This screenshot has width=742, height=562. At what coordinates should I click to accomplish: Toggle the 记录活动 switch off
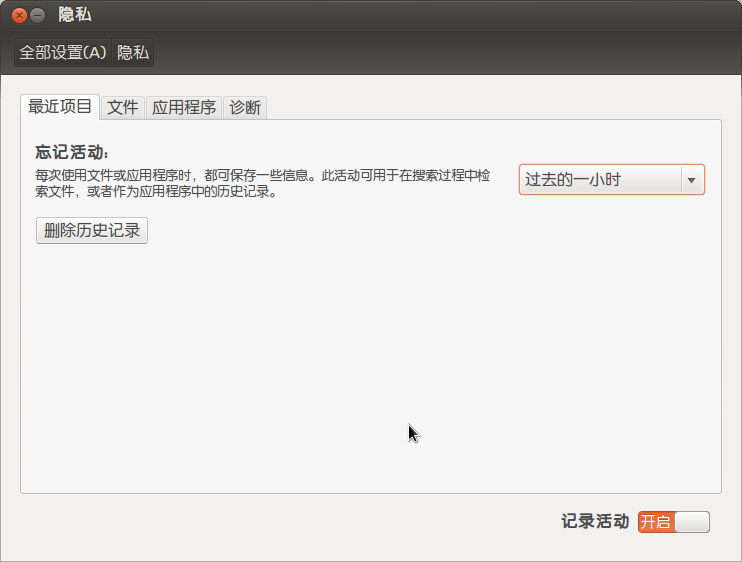pyautogui.click(x=673, y=522)
